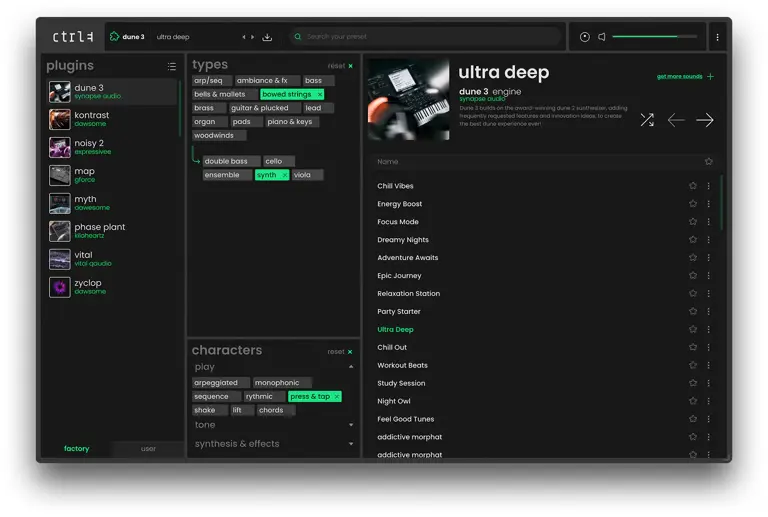
Task: Open options menu for Energy Boost
Action: pos(708,204)
